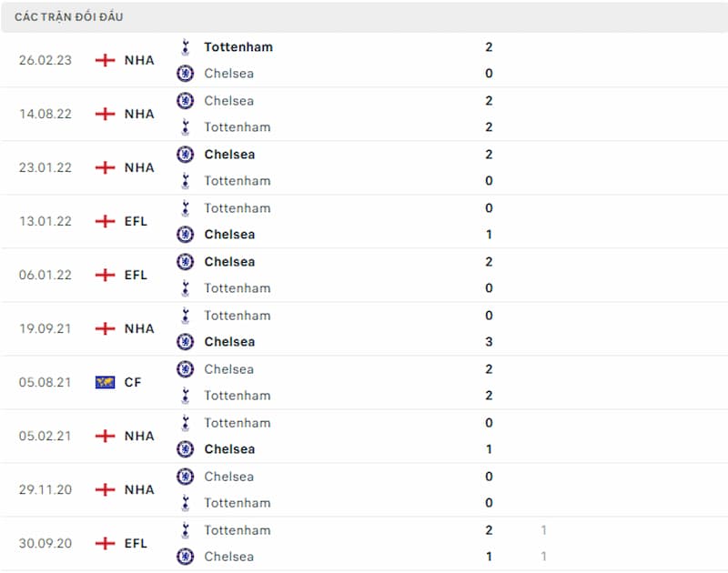Click the CF competition label
Viewport: 728px width, 573px height.
coord(133,382)
